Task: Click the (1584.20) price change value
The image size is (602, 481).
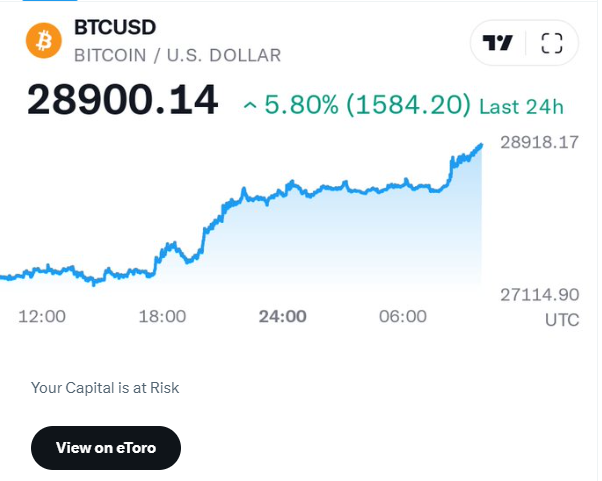Action: pos(408,104)
